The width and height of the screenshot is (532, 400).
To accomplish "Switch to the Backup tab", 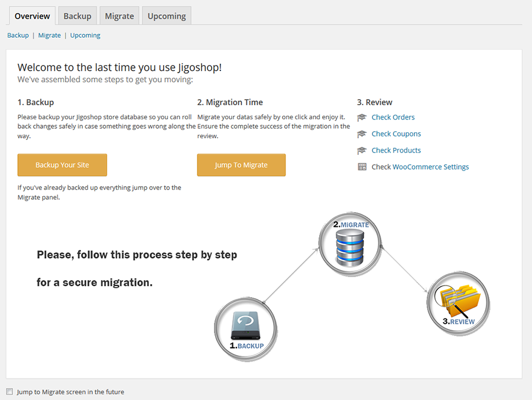I will click(77, 16).
